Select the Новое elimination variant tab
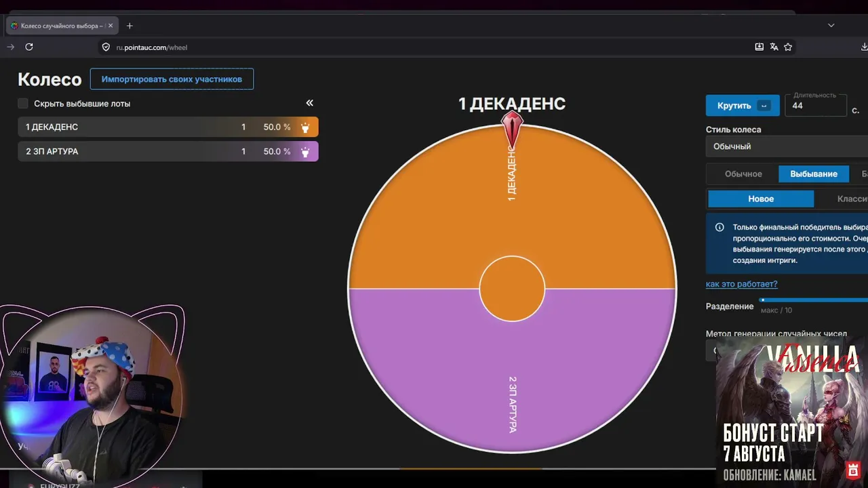The width and height of the screenshot is (868, 488). point(761,199)
